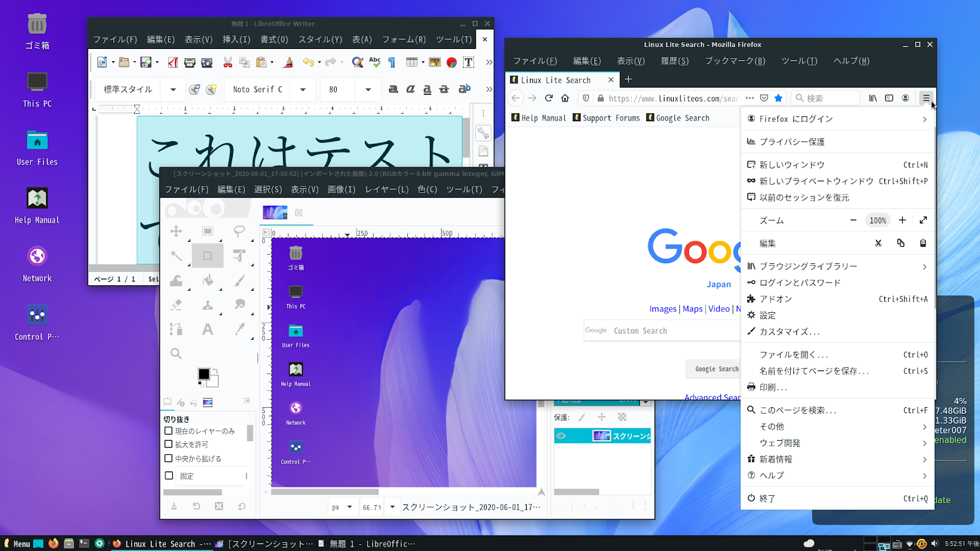Screen dimensions: 980x551
Task: Select the GIMP Free Select lasso tool
Action: [239, 231]
